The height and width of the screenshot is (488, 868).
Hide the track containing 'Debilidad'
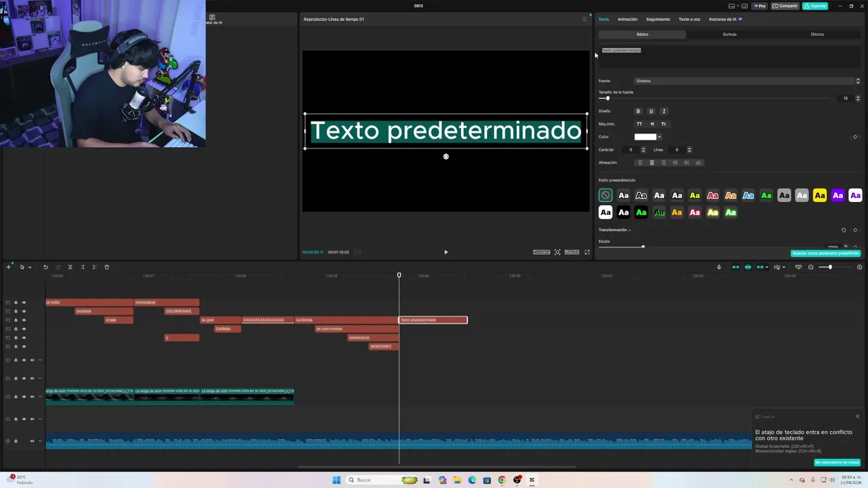point(24,329)
